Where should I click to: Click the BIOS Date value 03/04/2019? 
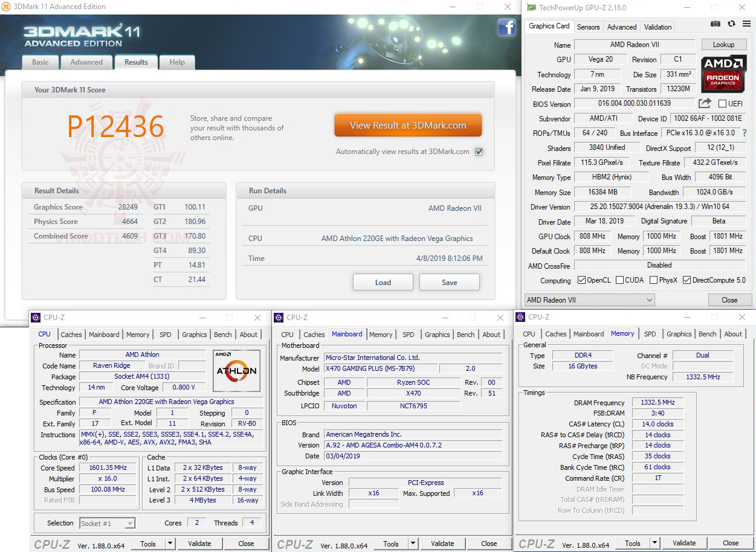[413, 456]
